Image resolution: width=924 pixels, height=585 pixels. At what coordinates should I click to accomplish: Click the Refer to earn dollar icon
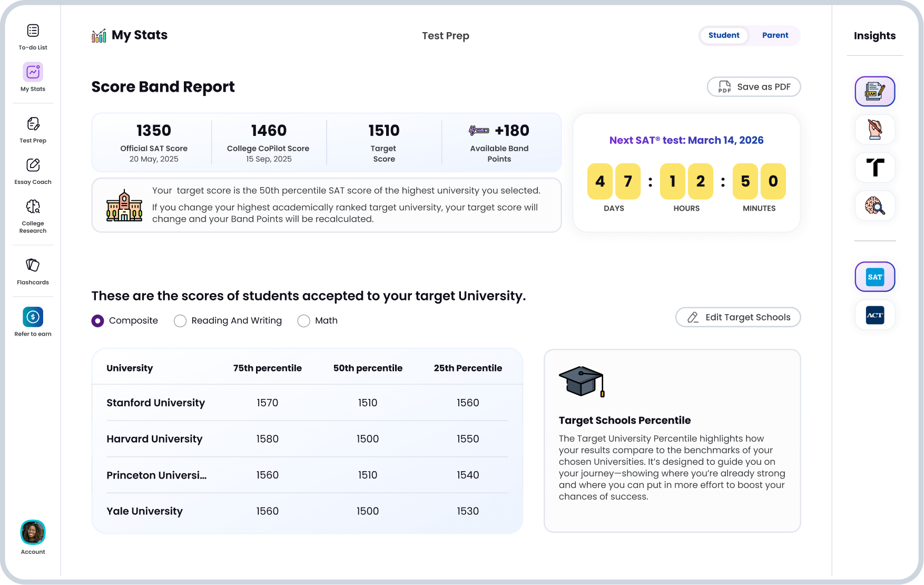pos(33,317)
